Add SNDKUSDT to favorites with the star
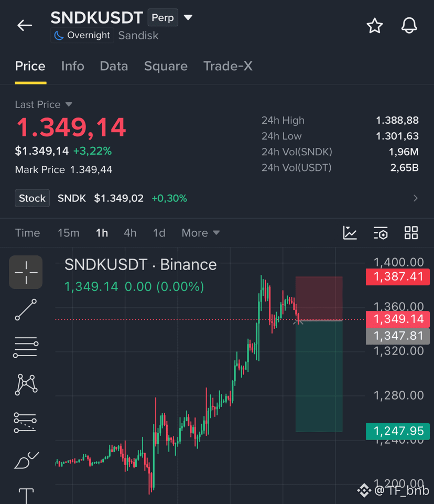The image size is (434, 504). [375, 26]
